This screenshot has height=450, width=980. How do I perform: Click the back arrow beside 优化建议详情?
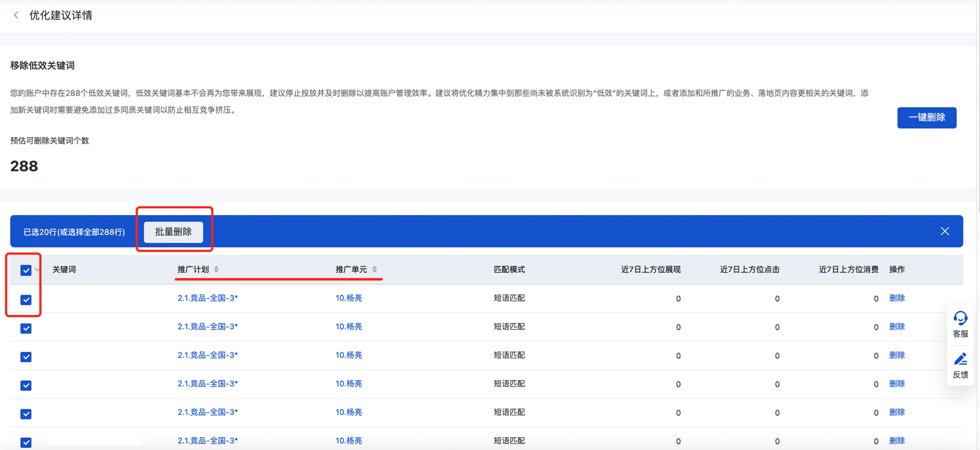[16, 15]
